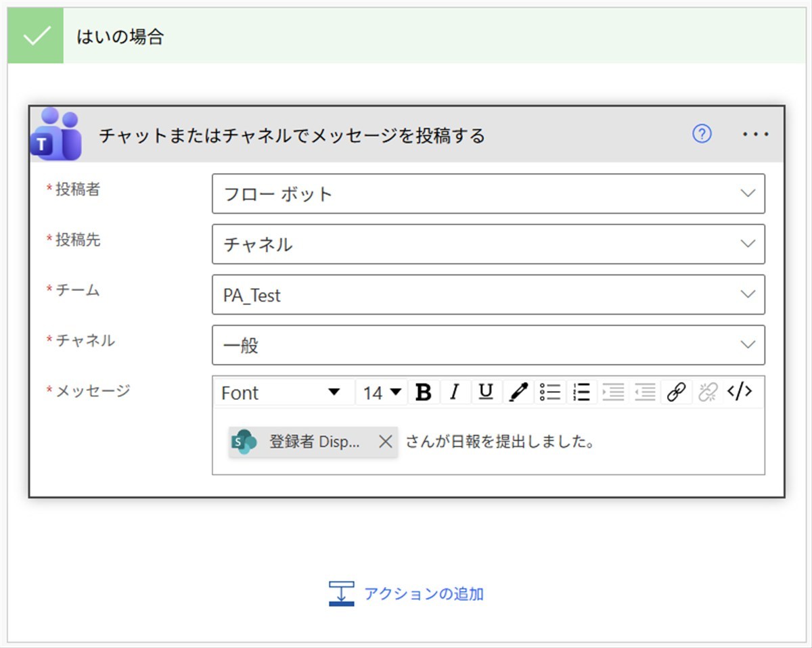
Task: Open the action's three-dot menu
Action: [x=755, y=135]
